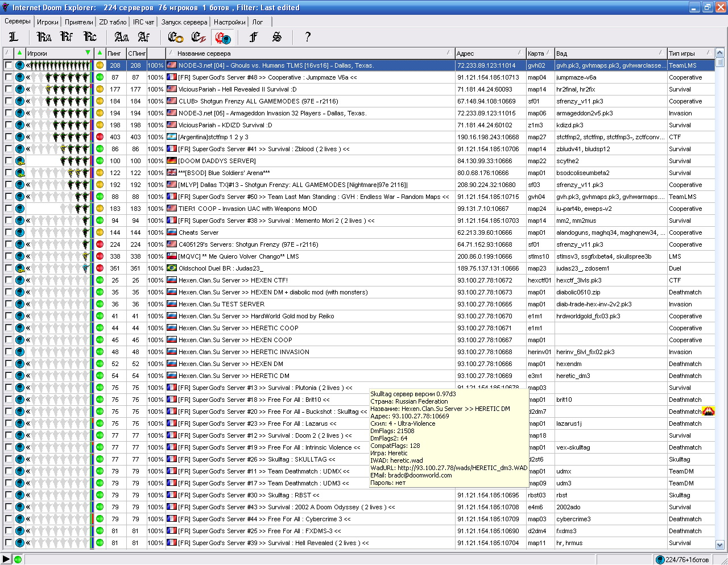Open the Настройки tab
The image size is (728, 565).
pyautogui.click(x=230, y=22)
